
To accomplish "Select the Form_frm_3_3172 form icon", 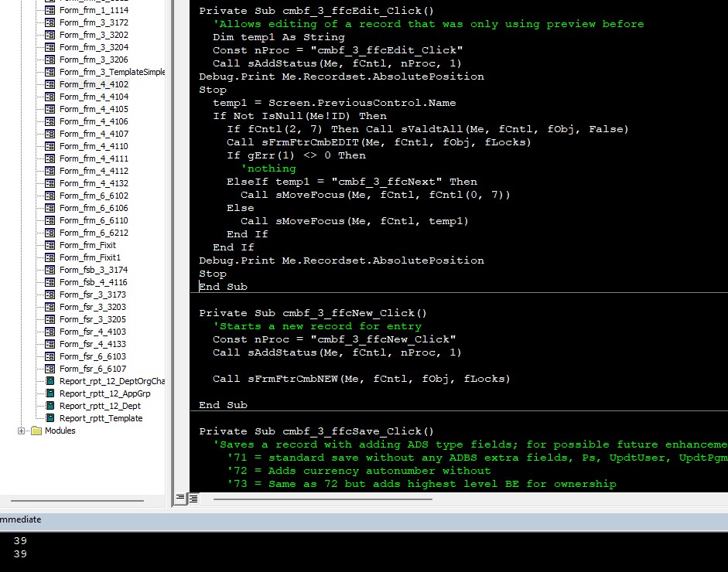I will (x=50, y=22).
